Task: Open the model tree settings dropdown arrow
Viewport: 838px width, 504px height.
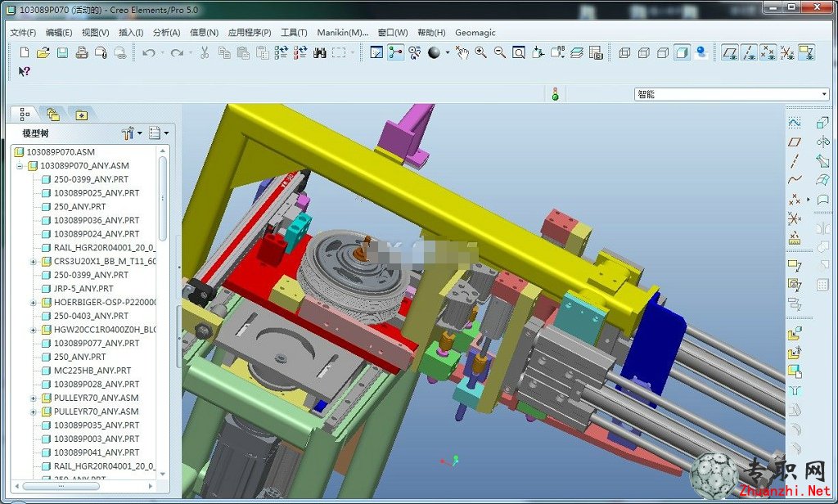Action: click(139, 133)
